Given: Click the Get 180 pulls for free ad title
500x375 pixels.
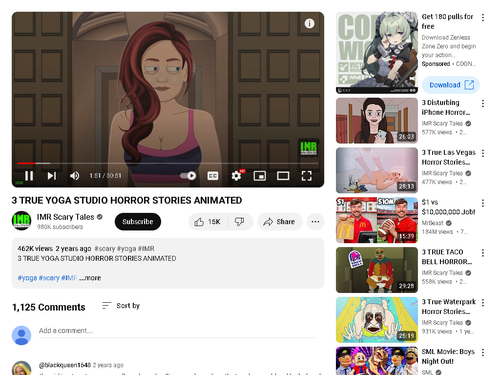Looking at the screenshot, I should 447,21.
